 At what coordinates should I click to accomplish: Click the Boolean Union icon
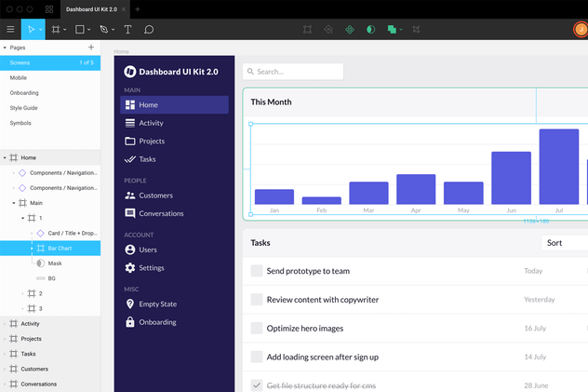click(x=392, y=29)
